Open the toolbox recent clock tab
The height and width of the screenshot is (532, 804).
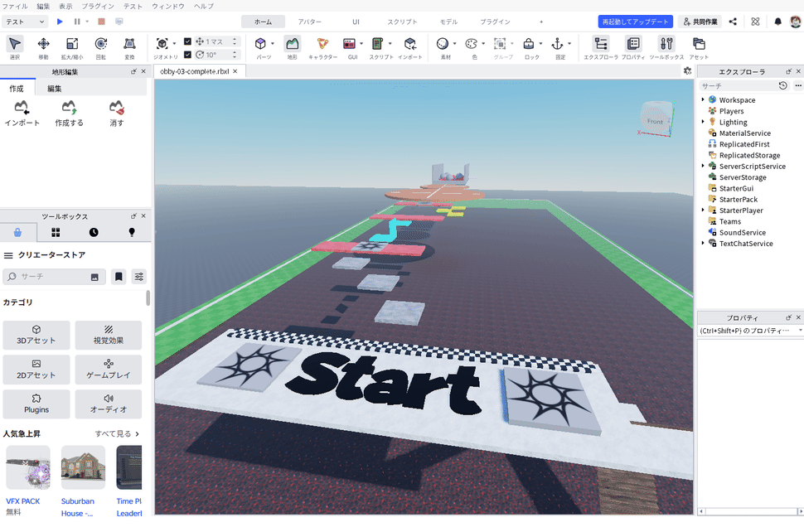[94, 233]
